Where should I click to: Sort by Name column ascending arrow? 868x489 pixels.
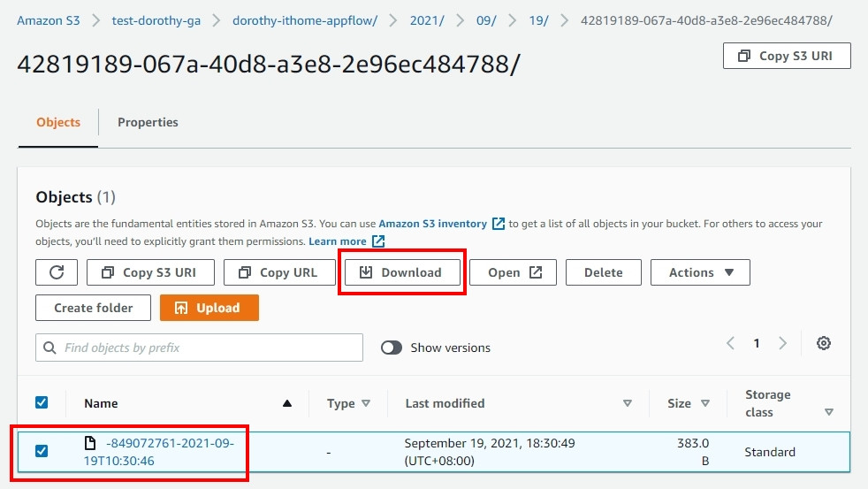pos(286,403)
